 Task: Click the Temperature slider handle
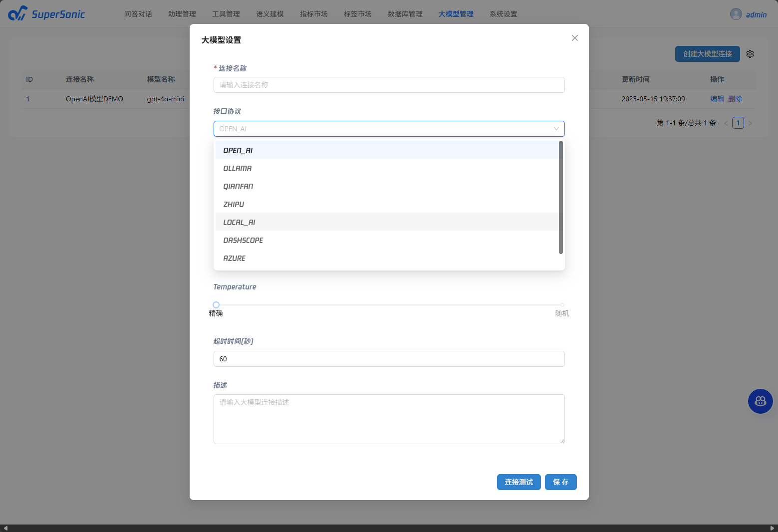(x=216, y=305)
